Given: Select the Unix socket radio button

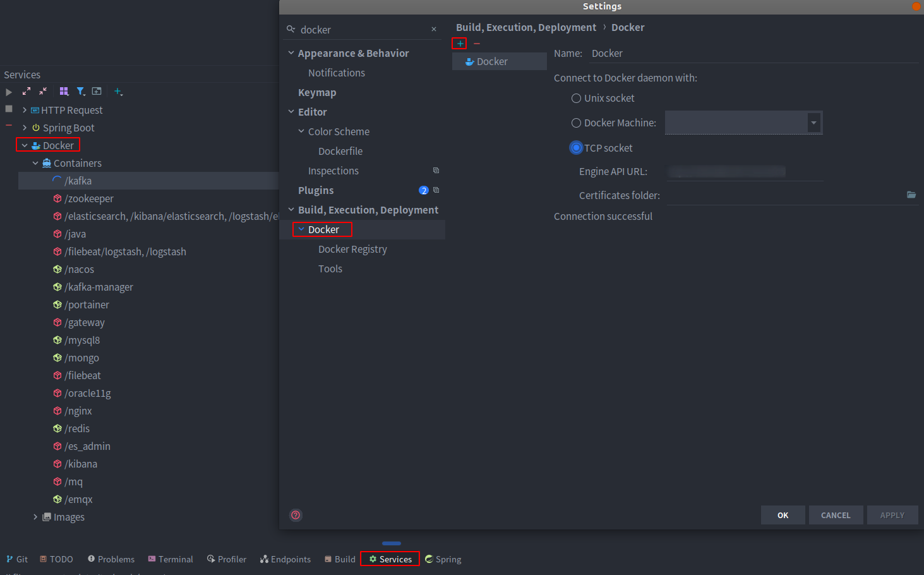Looking at the screenshot, I should coord(576,99).
